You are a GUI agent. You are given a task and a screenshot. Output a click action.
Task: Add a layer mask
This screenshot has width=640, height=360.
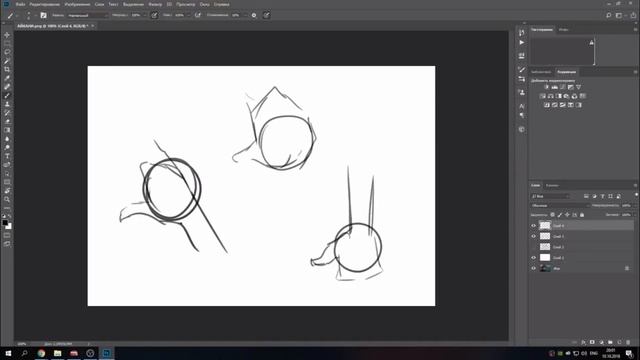coord(592,342)
